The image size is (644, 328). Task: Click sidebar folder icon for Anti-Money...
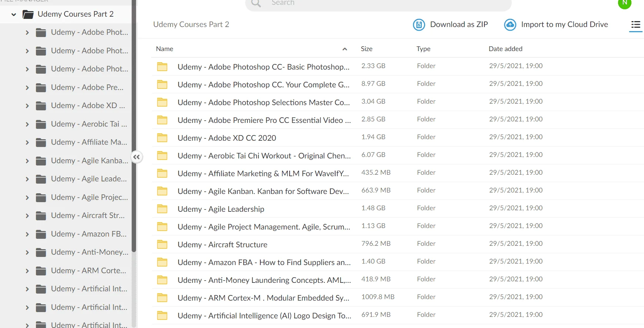point(41,252)
